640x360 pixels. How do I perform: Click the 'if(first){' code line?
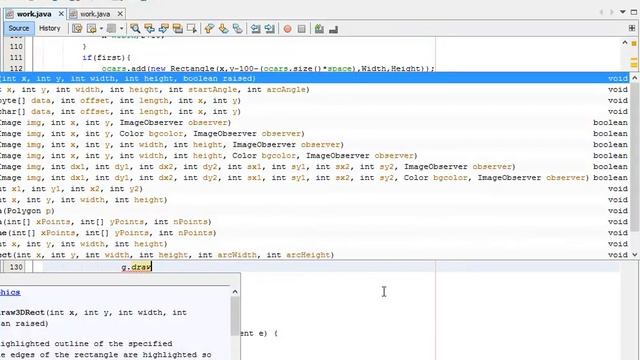(x=106, y=58)
